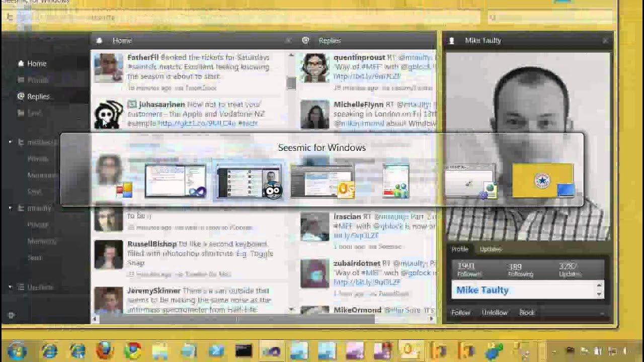Click the @ icon beside Replies in sidebar
Screen dimensions: 644x362
[x=21, y=96]
